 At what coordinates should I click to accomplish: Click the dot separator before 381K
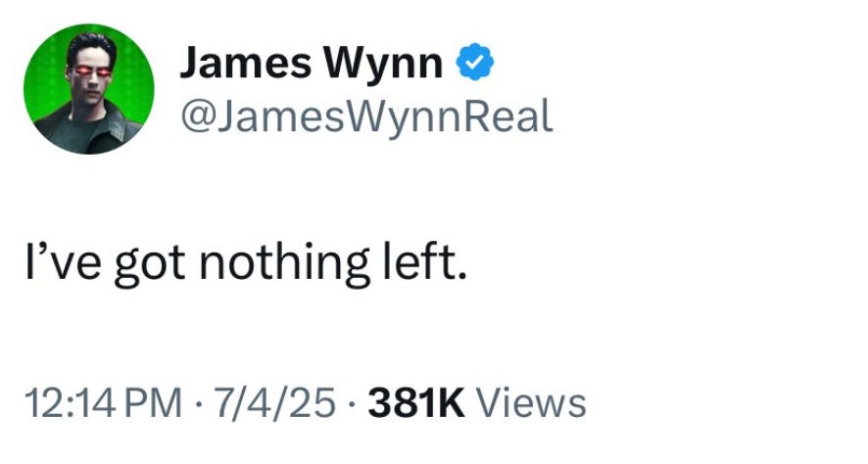point(352,403)
